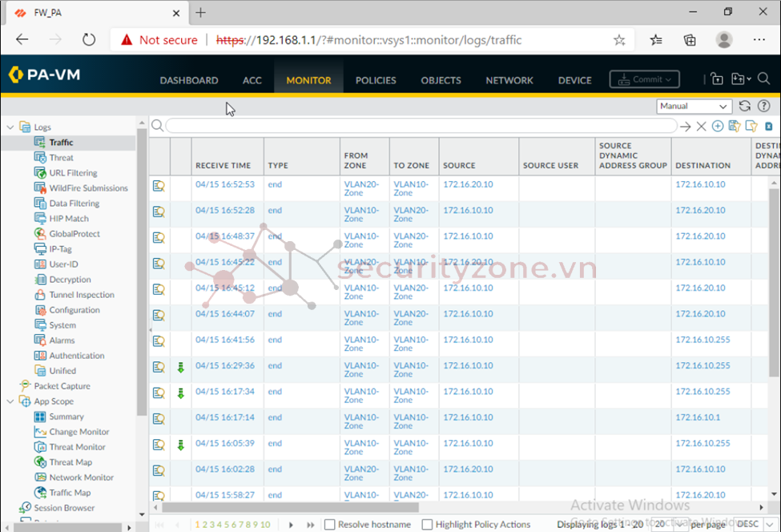Screen dimensions: 781x532
Task: View details of 04/15 16:52:53 log entry
Action: (x=159, y=186)
